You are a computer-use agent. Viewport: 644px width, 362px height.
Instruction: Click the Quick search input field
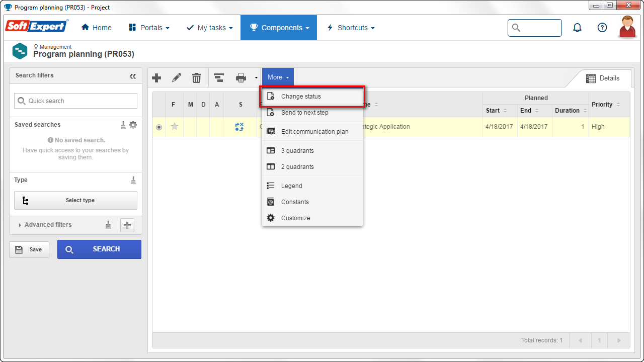75,101
